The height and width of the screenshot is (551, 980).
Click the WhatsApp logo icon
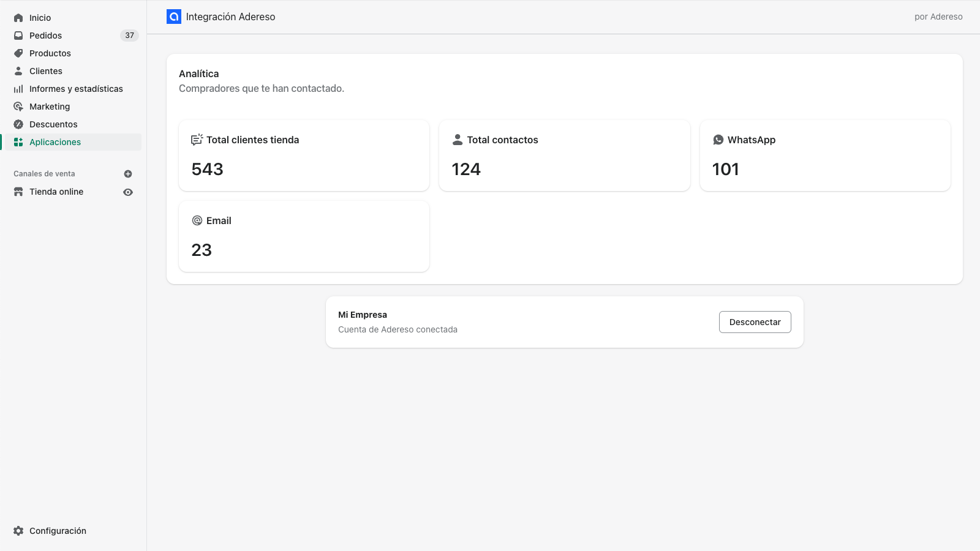[x=718, y=140]
